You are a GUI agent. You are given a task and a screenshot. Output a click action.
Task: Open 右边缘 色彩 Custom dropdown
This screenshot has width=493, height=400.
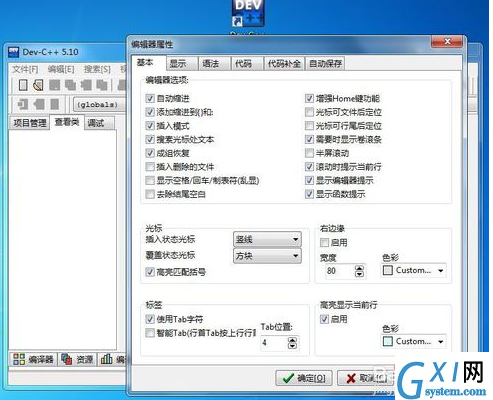[x=413, y=270]
